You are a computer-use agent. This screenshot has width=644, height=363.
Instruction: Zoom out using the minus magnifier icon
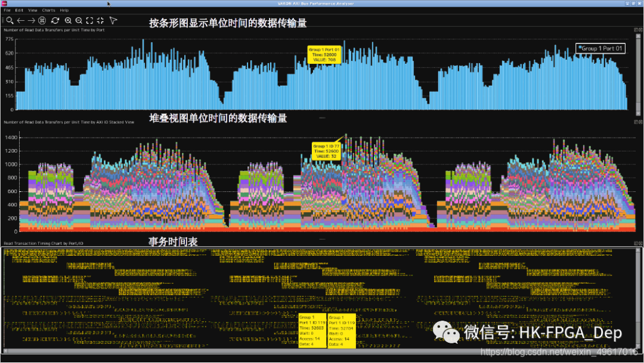(x=79, y=20)
